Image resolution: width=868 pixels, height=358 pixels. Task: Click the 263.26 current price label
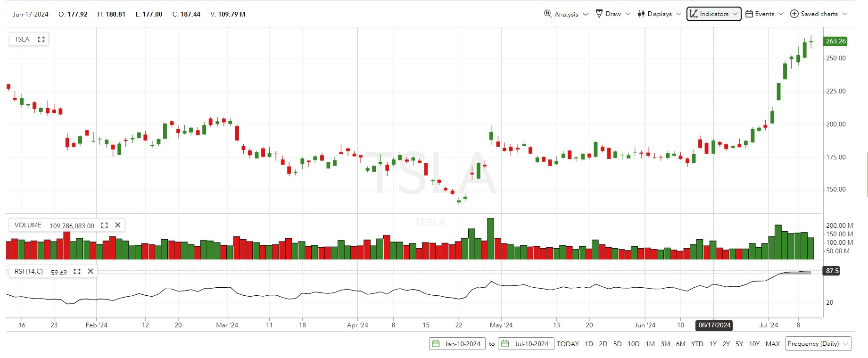coord(835,41)
